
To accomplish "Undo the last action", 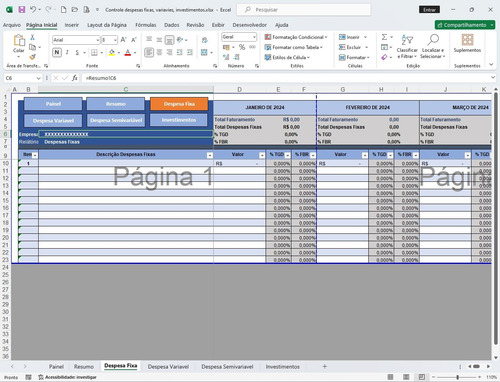I will (x=33, y=10).
